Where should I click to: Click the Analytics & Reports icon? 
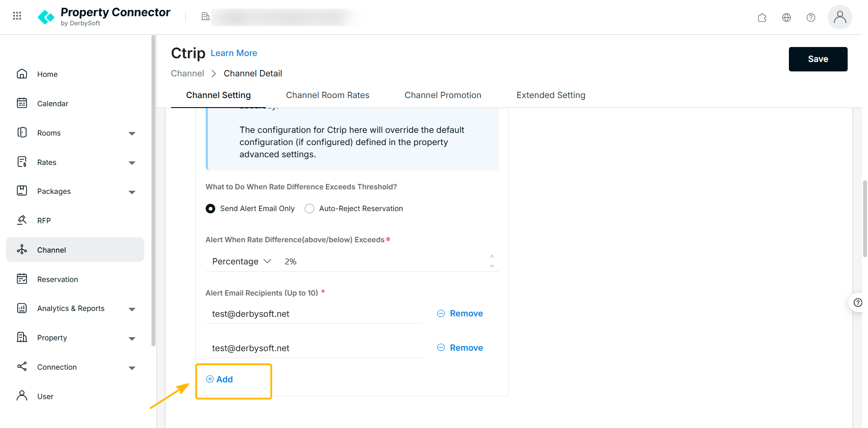pos(22,308)
